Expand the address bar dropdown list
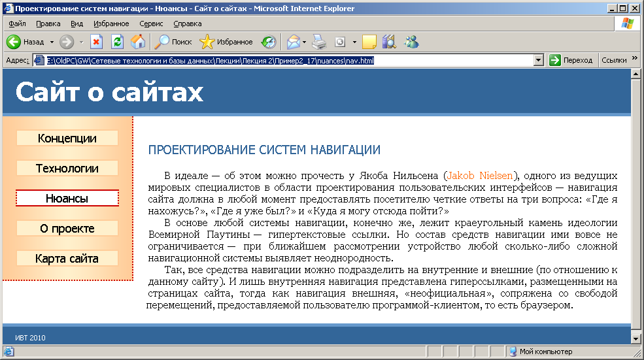This screenshot has height=360, width=644. click(539, 61)
